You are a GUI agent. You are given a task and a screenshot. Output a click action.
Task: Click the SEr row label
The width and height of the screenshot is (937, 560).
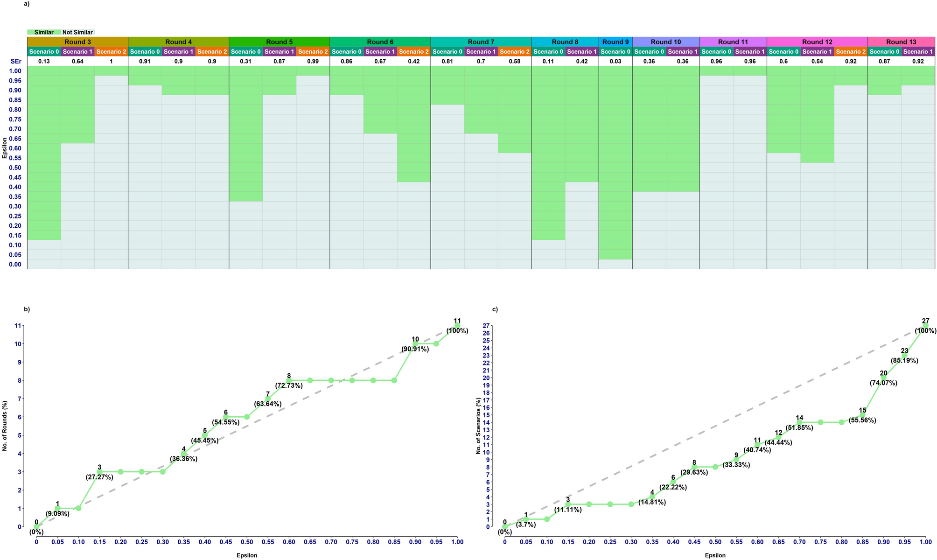[x=15, y=62]
